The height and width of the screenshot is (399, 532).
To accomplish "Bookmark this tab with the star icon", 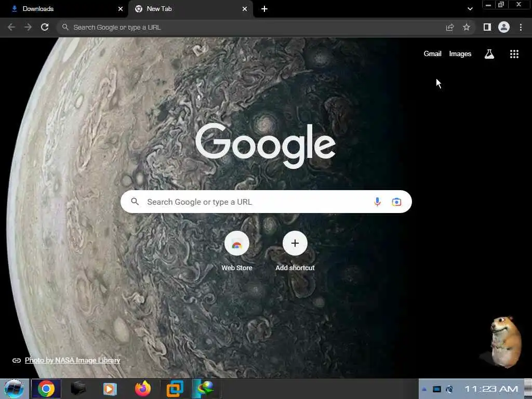I will pos(467,27).
